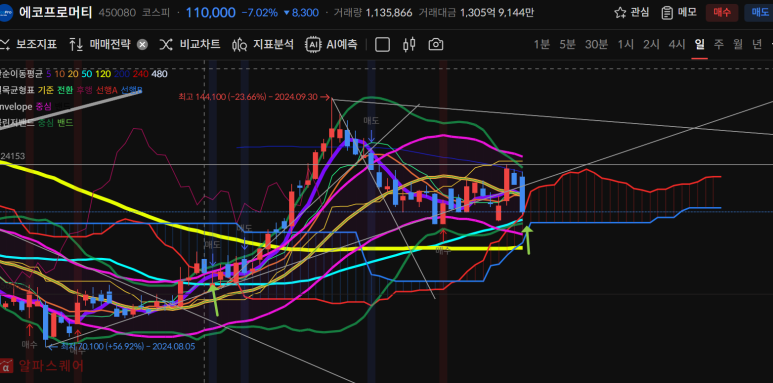Click the 에코프로머티 stock name
This screenshot has height=383, width=773.
56,12
